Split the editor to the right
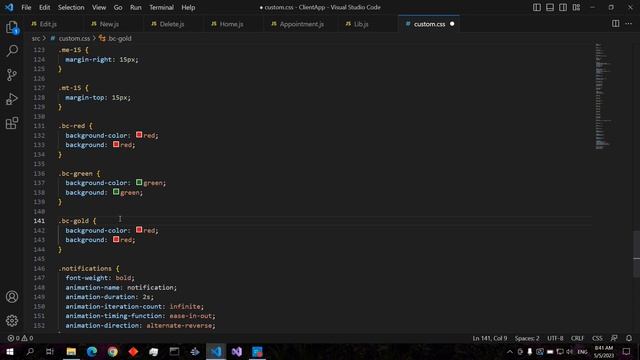The height and width of the screenshot is (360, 640). pos(616,24)
